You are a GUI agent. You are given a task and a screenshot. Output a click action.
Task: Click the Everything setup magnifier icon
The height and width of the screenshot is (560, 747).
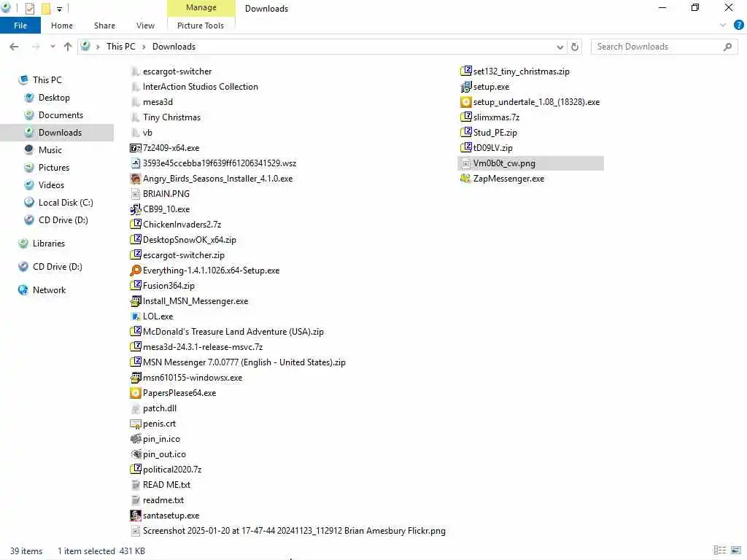pyautogui.click(x=135, y=271)
